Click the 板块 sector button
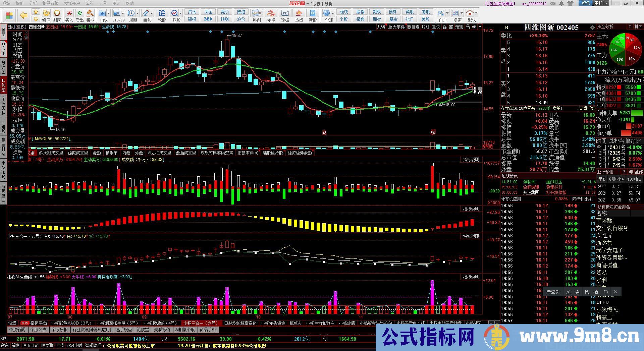This screenshot has width=644, height=351. pos(344,12)
